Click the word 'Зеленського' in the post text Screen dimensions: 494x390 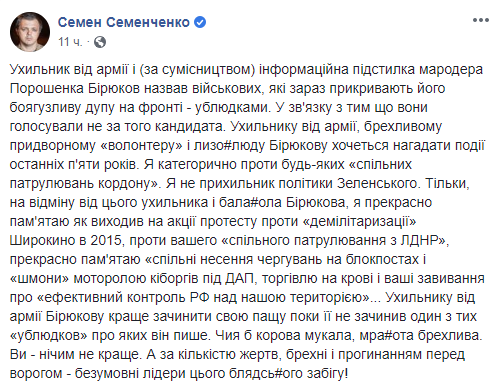tap(377, 184)
